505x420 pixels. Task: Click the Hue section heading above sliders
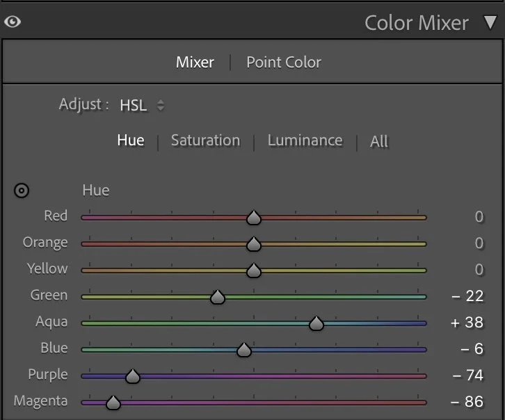pyautogui.click(x=96, y=191)
